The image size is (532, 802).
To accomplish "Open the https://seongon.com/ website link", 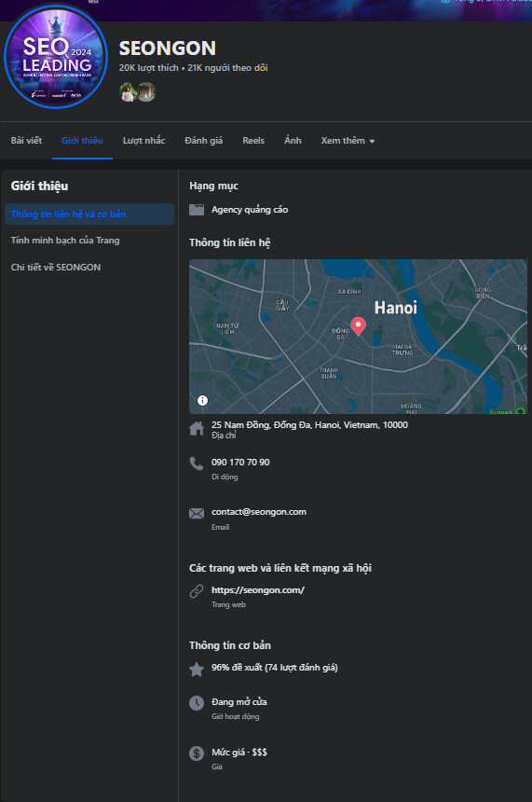I will 257,589.
